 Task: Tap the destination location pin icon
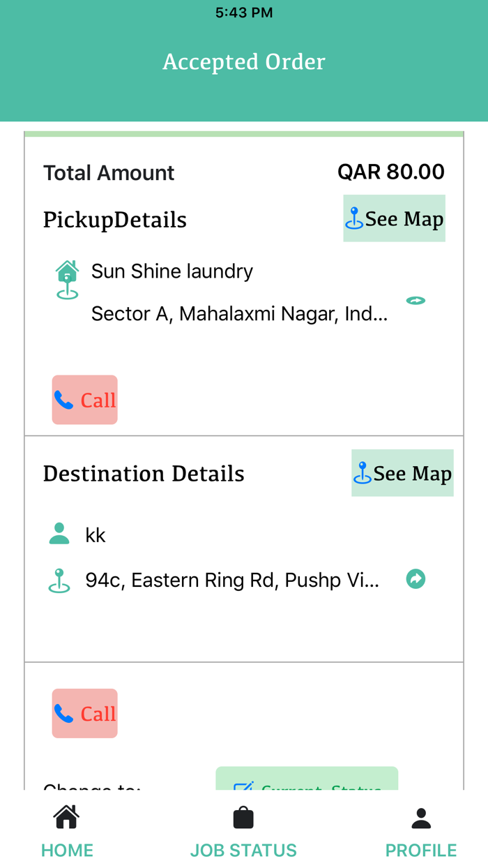[x=59, y=581]
